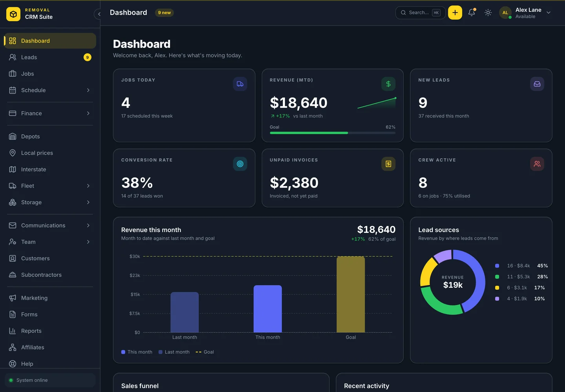The height and width of the screenshot is (392, 565).
Task: Click the Subcontractors hard hat icon
Action: pyautogui.click(x=13, y=275)
